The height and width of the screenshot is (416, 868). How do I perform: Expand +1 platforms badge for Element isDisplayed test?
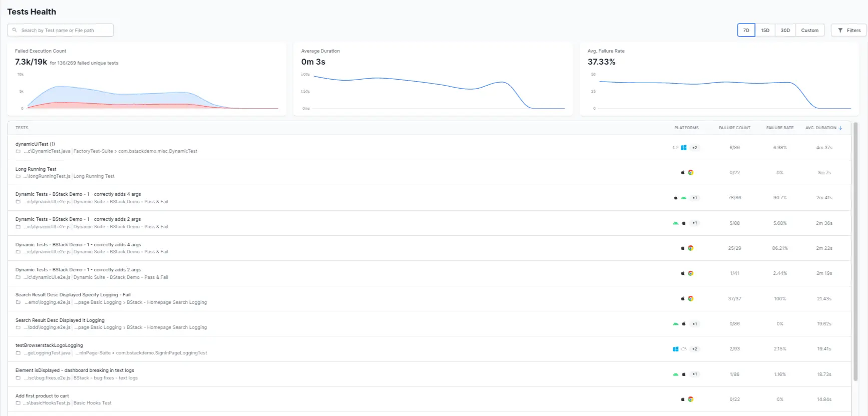click(694, 374)
